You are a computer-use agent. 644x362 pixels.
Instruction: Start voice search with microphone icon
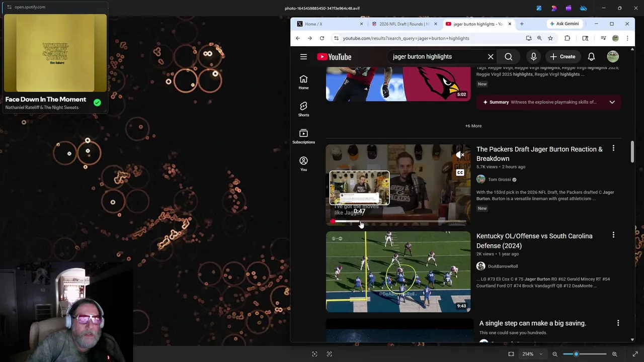(533, 57)
